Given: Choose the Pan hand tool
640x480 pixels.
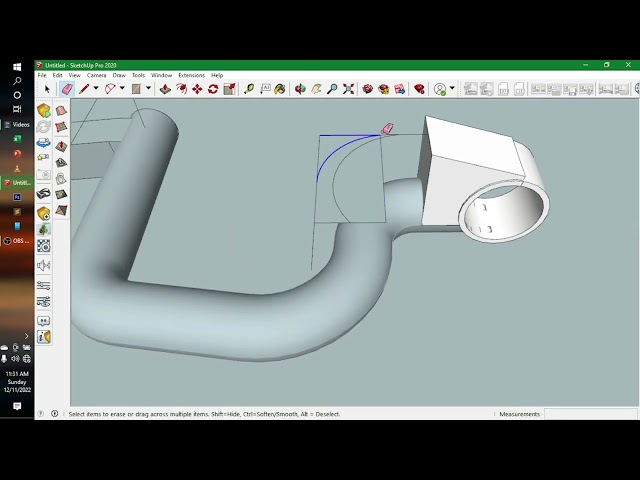Looking at the screenshot, I should coord(316,89).
